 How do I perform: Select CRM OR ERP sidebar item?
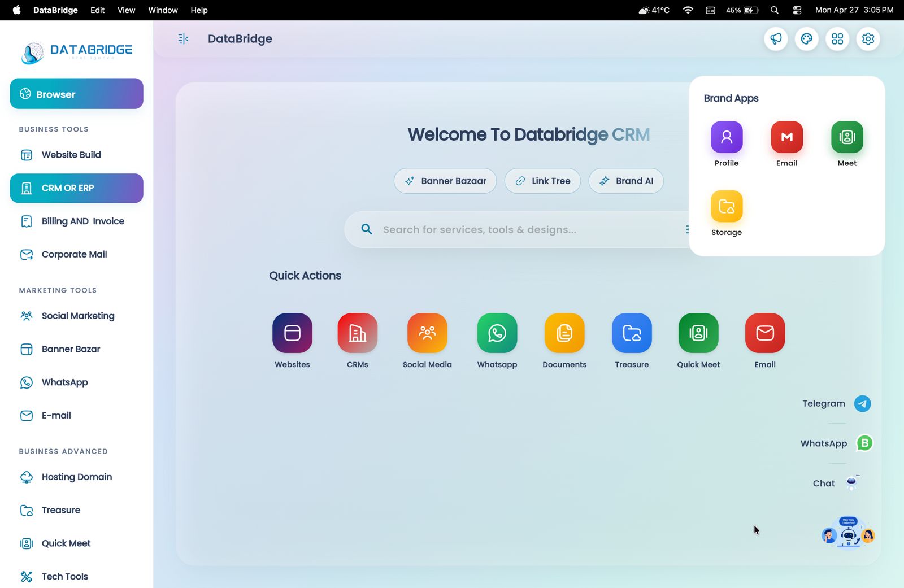(77, 188)
